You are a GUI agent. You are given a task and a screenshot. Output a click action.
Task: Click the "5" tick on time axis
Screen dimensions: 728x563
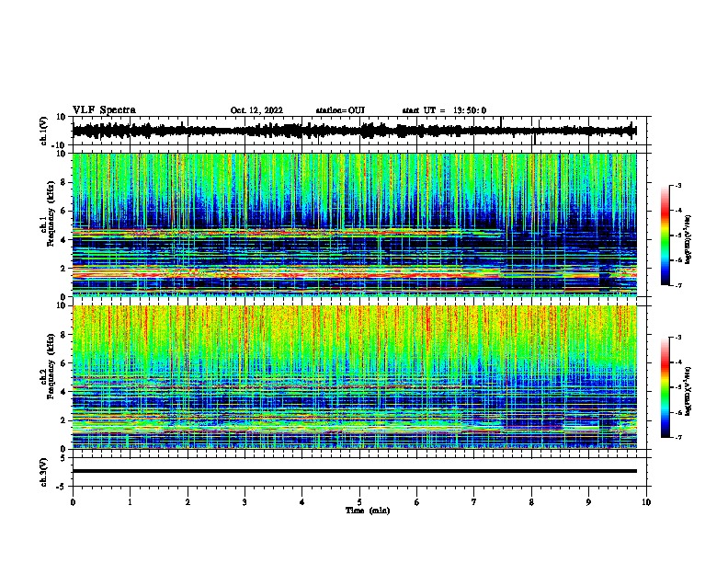click(x=359, y=502)
